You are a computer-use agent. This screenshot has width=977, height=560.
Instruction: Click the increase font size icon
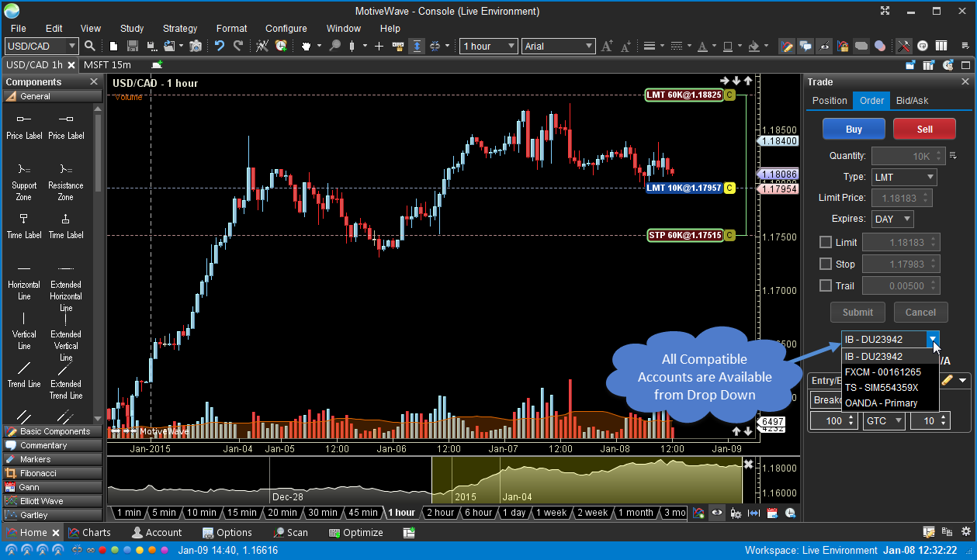(607, 47)
